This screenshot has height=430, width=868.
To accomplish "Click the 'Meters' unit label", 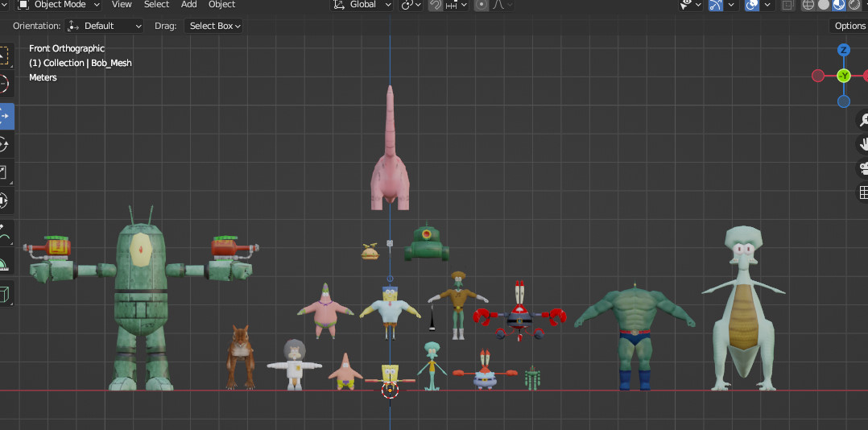I will pos(43,77).
